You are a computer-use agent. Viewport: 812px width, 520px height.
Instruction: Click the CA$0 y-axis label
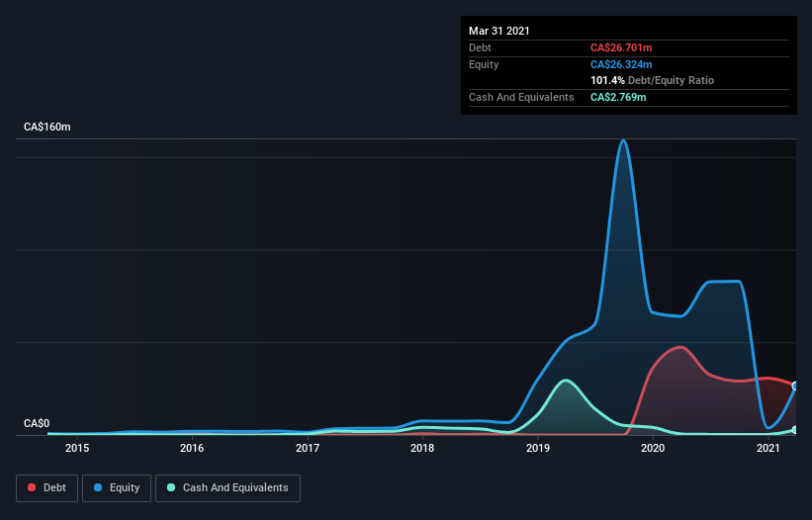click(x=37, y=423)
